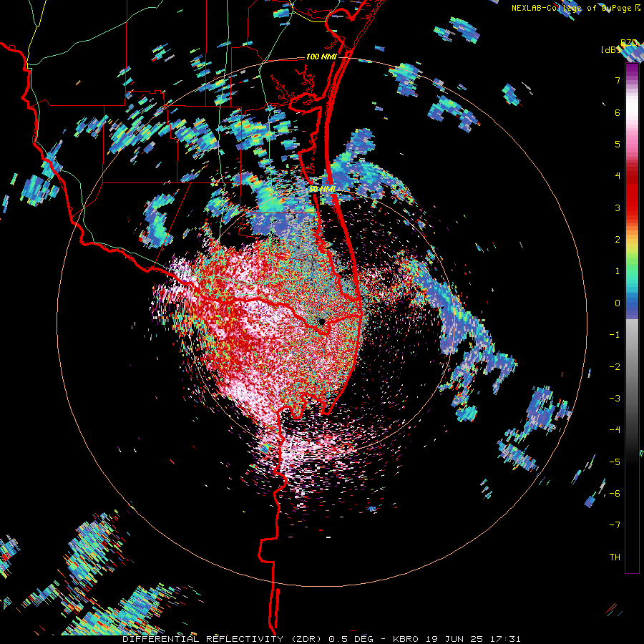Click the black radar site dot at center
Screen dimensions: 644x644
click(321, 321)
